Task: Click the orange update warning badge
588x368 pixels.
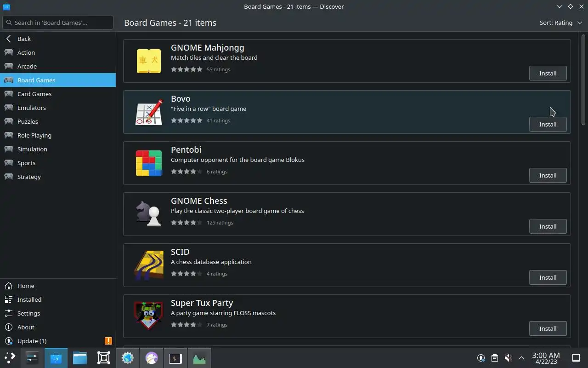Action: (108, 341)
